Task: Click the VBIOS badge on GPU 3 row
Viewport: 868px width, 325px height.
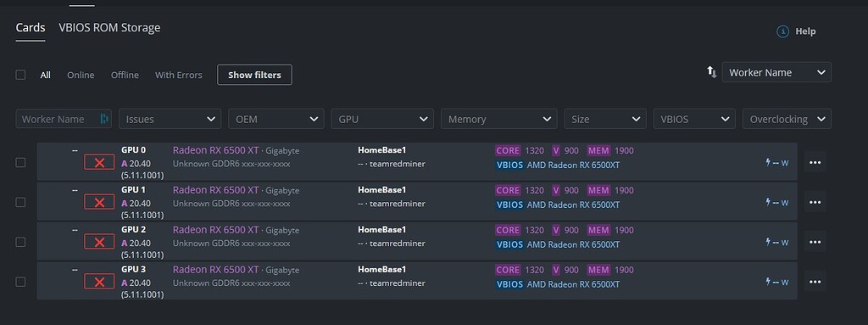Action: (x=509, y=284)
